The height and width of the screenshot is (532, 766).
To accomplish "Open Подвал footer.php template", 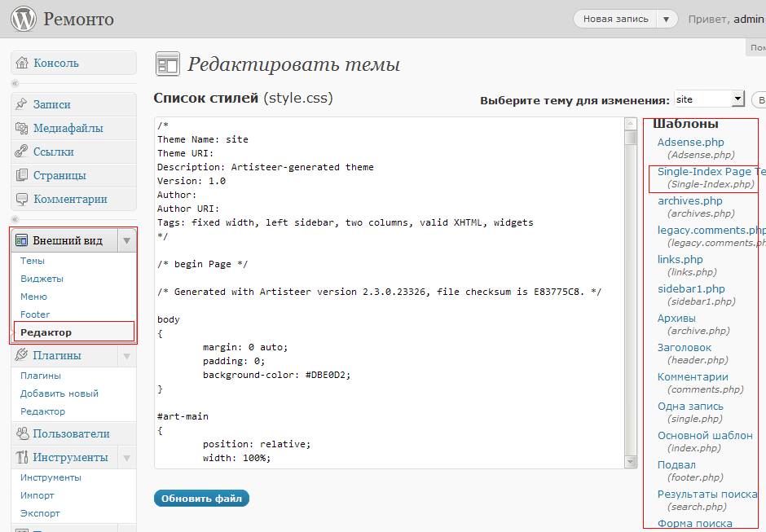I will 676,464.
